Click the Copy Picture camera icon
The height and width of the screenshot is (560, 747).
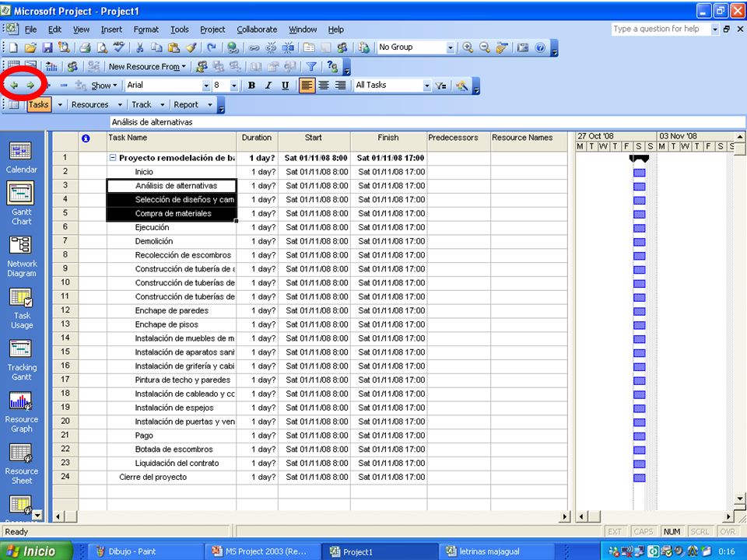pos(523,47)
